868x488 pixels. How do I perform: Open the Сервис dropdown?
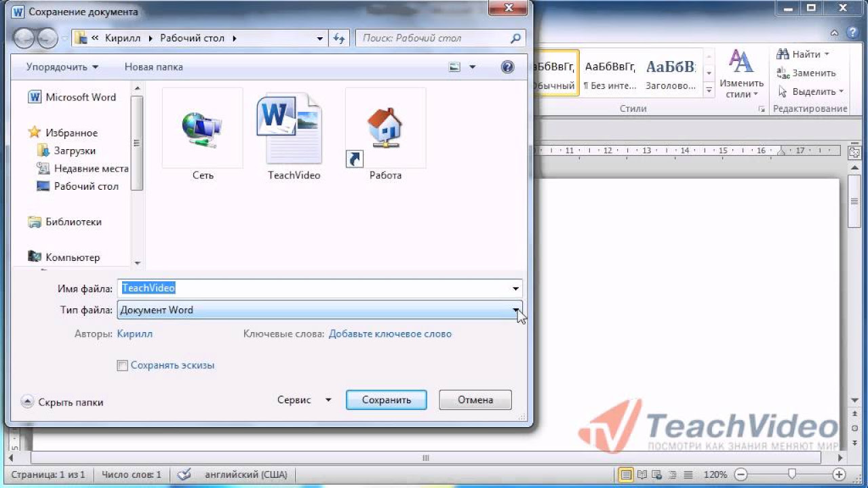click(304, 400)
